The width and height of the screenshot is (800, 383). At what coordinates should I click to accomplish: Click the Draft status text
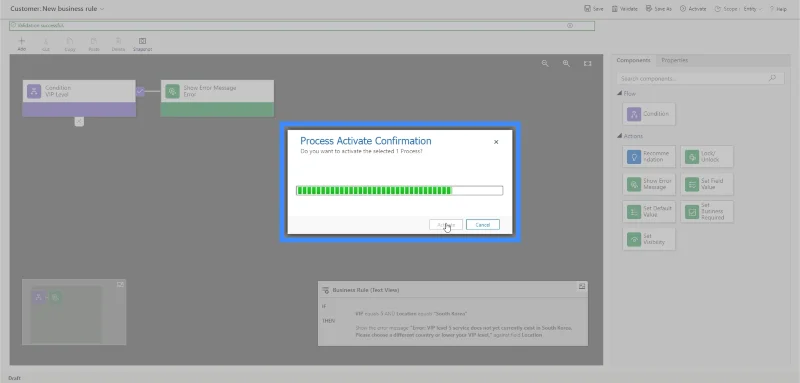coord(14,378)
